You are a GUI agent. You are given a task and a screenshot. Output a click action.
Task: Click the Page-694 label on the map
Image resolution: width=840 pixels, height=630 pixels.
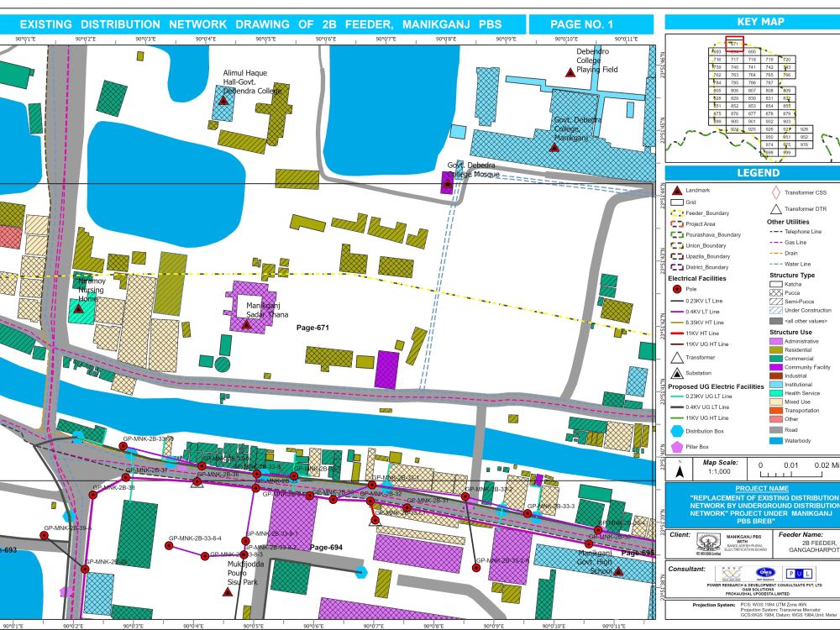click(327, 546)
